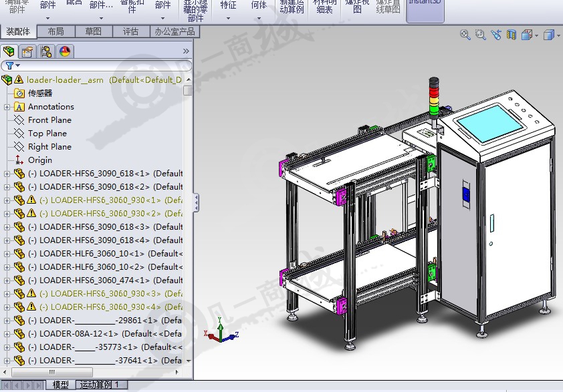
Task: Expand LOADER-HFS6_3090_618<2> node
Action: pyautogui.click(x=7, y=187)
